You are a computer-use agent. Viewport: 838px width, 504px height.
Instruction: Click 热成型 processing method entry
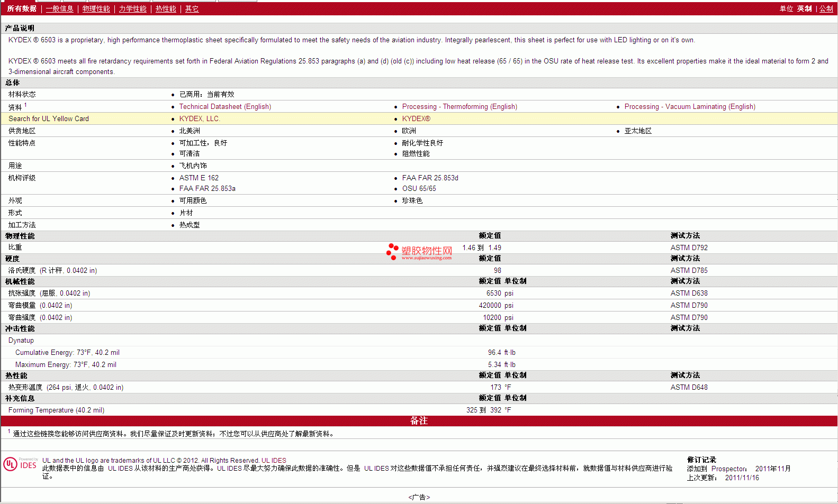(190, 225)
